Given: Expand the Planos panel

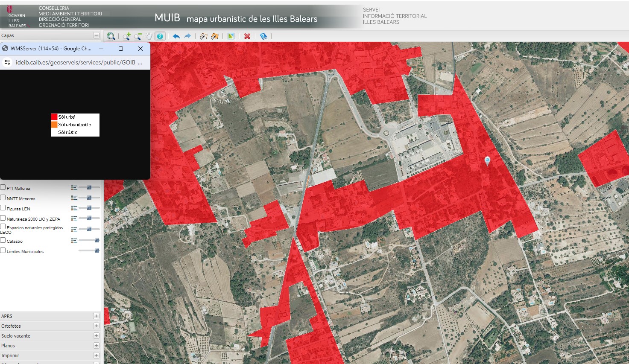Looking at the screenshot, I should click(x=96, y=346).
